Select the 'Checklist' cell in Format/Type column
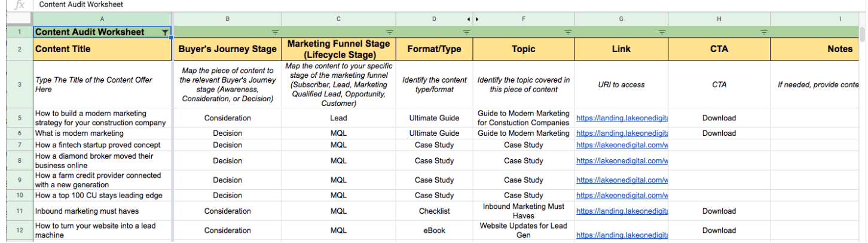 (434, 211)
